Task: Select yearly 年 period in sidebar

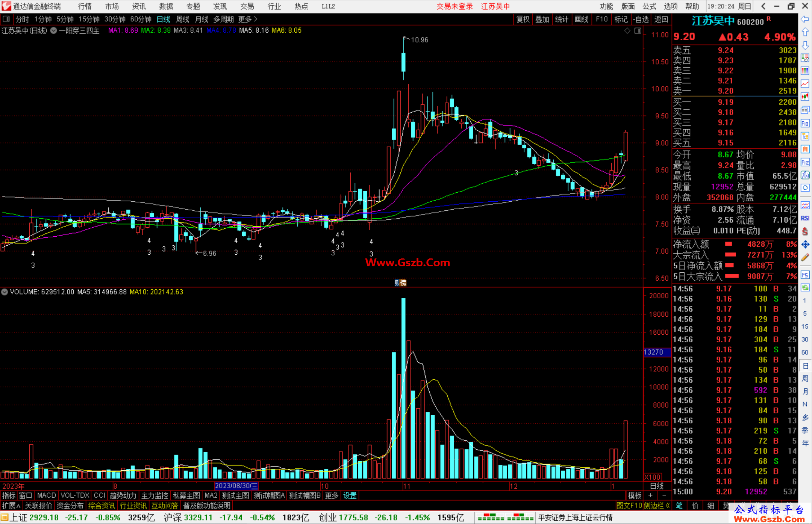Action: (805, 443)
